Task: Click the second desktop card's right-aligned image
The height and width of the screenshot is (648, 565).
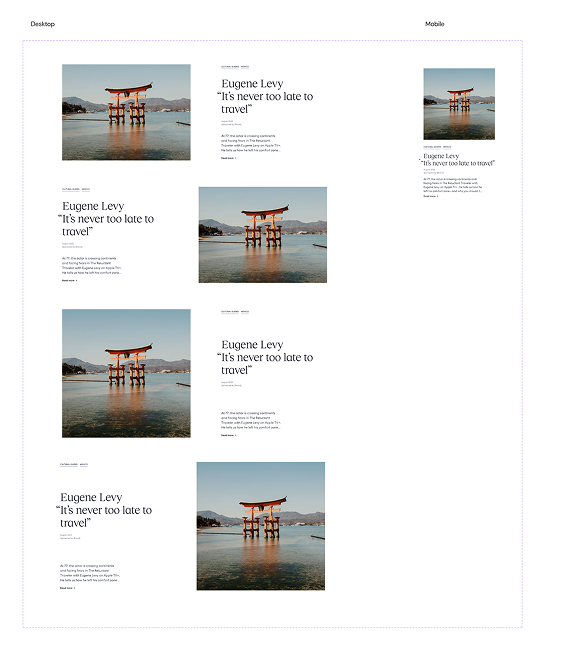Action: tap(262, 235)
